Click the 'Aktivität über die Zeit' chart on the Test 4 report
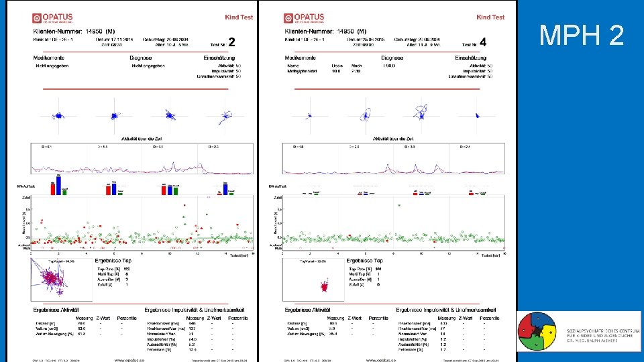The image size is (644, 362). coord(394,159)
